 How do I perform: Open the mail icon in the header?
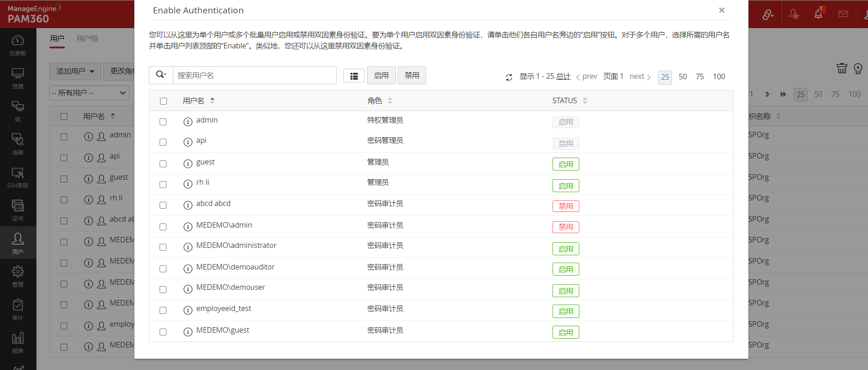[843, 14]
